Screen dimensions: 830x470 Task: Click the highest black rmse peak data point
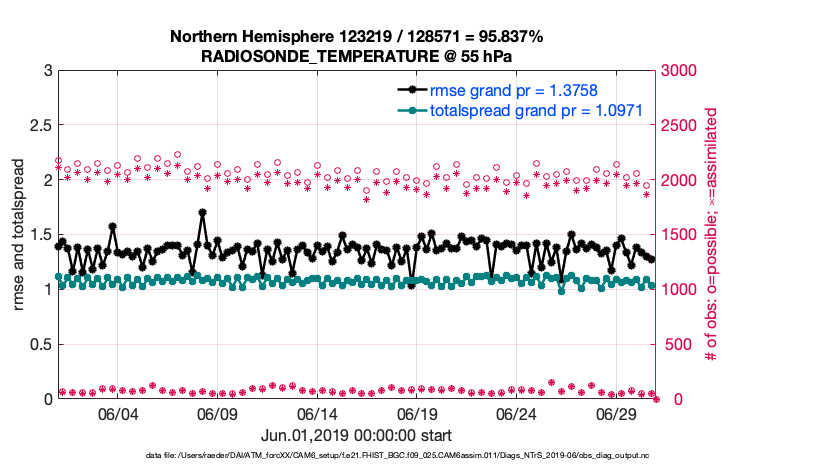203,212
